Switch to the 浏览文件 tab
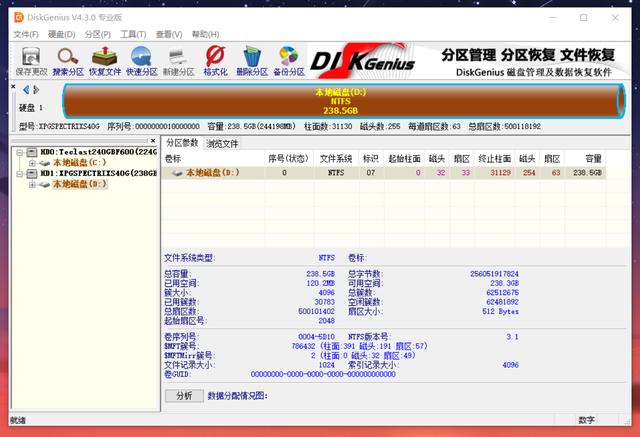Screen dimensions: 640x437 pos(222,144)
